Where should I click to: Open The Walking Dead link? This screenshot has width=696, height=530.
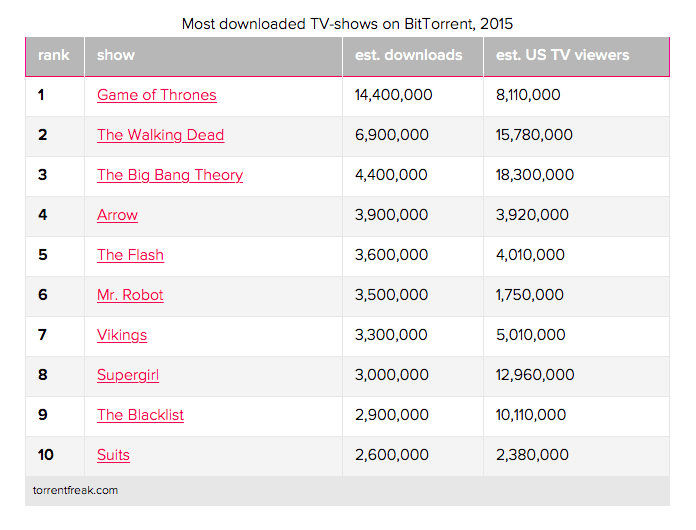pyautogui.click(x=160, y=135)
